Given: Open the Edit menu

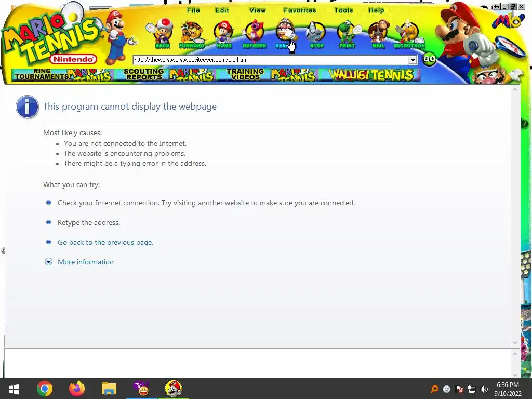Looking at the screenshot, I should [222, 10].
